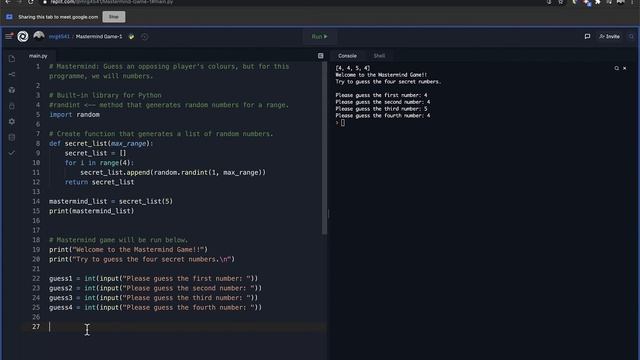Click the 'mastermind_list = secret_list(5)' line
This screenshot has height=360, width=640.
[x=111, y=202]
